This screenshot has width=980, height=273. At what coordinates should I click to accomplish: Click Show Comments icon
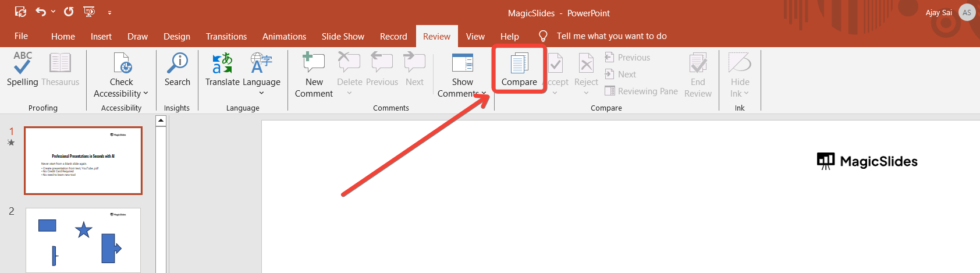(x=463, y=62)
